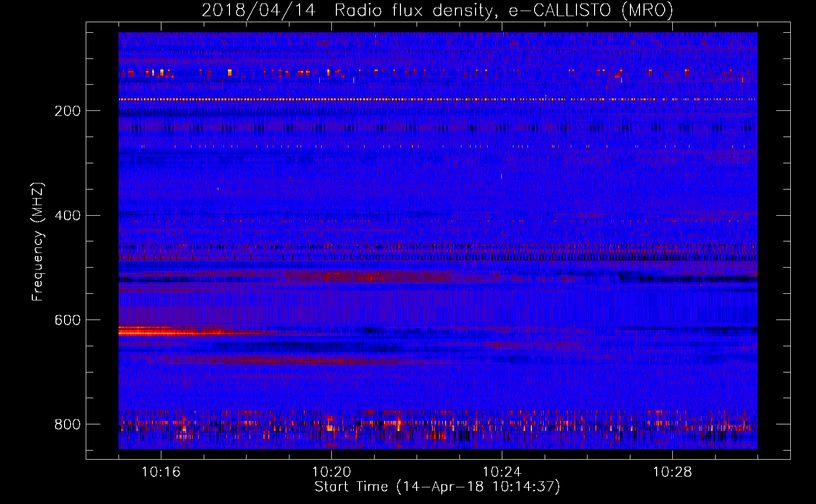Click the 'Frequency (MHZ)' axis label

click(38, 242)
